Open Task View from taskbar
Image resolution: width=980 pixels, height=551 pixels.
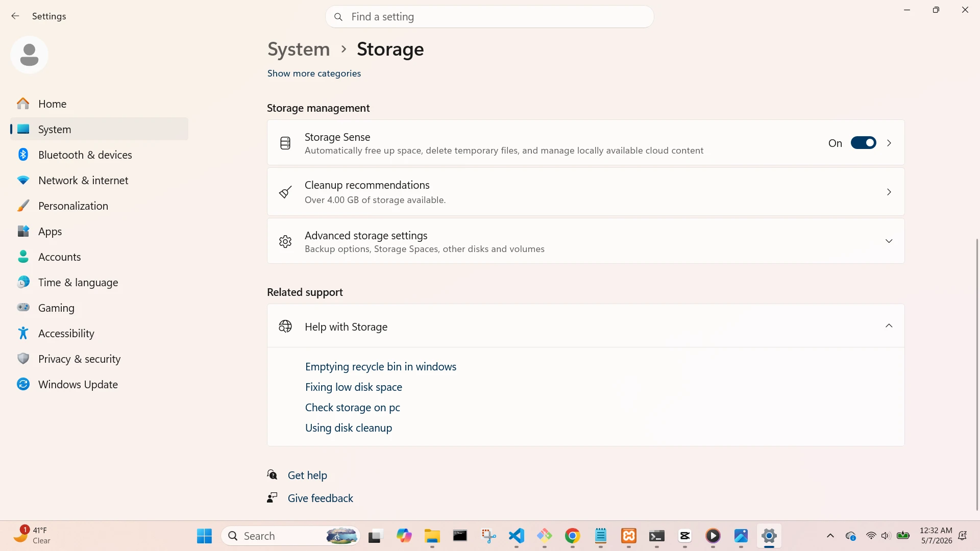click(x=376, y=536)
